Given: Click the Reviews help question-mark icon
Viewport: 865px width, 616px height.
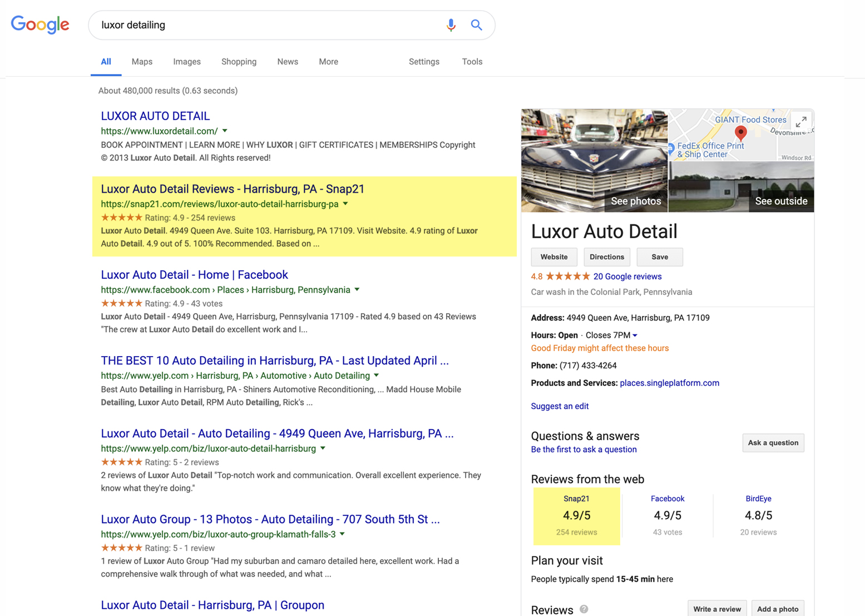Looking at the screenshot, I should tap(584, 609).
